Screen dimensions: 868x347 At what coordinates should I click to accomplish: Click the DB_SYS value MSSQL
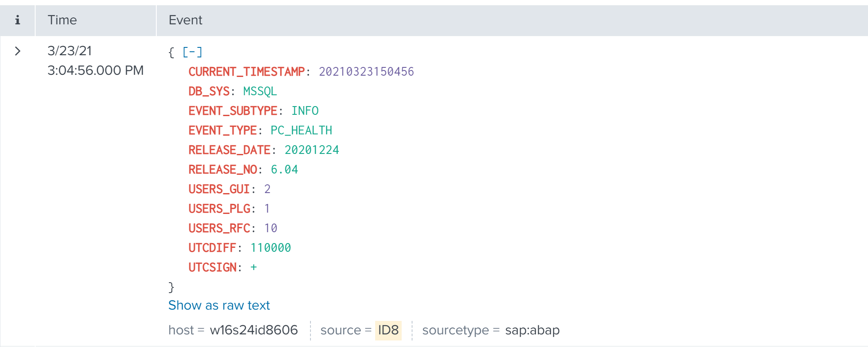click(x=260, y=91)
